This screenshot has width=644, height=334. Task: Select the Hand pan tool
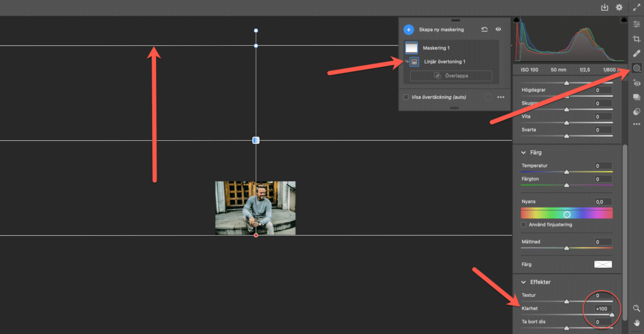[636, 324]
